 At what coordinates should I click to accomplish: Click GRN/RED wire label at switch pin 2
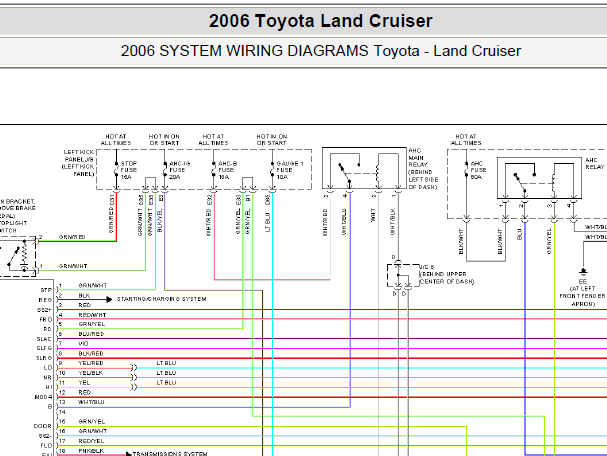[72, 237]
